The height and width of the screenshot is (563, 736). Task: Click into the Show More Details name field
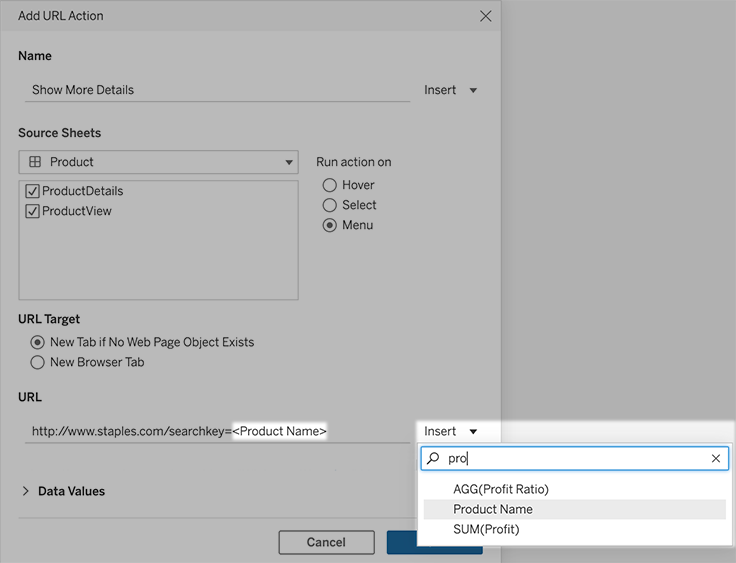(x=217, y=90)
